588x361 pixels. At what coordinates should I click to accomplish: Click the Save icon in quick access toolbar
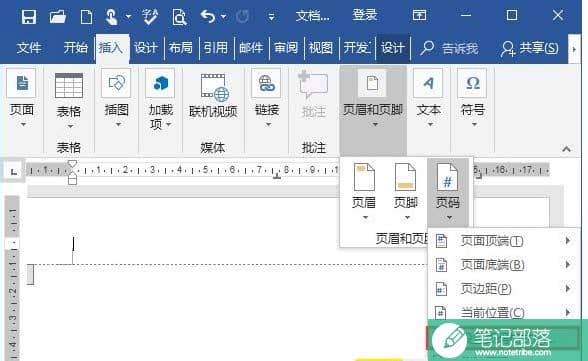pos(28,17)
